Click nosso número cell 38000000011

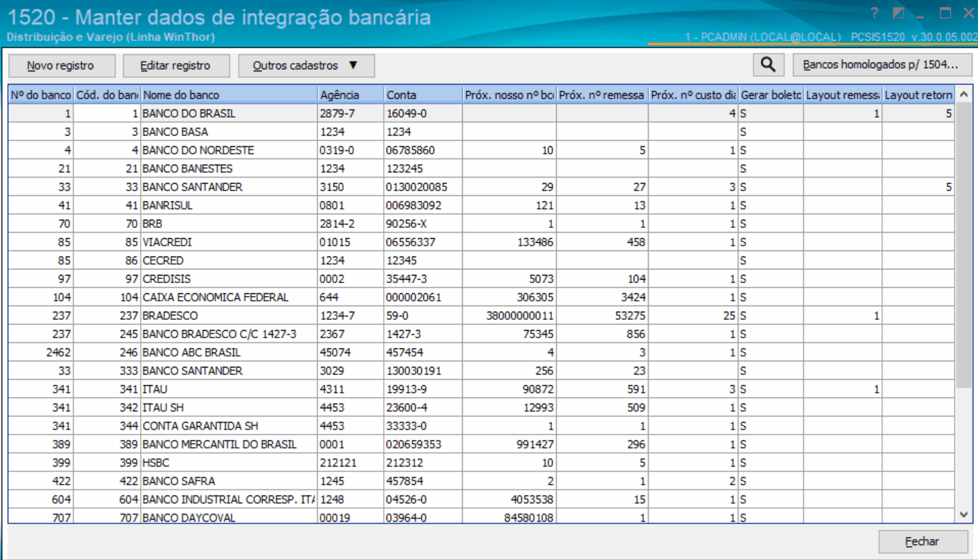click(x=509, y=316)
